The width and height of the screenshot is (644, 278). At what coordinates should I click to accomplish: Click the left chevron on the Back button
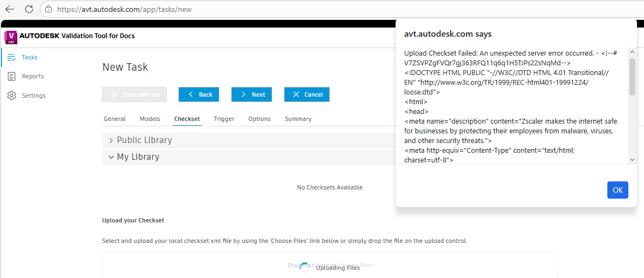[191, 94]
